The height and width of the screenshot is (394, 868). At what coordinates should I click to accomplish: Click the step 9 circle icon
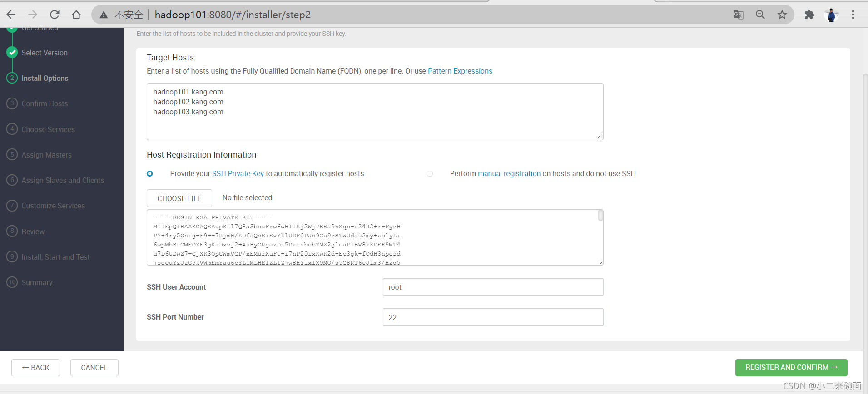[x=12, y=256]
